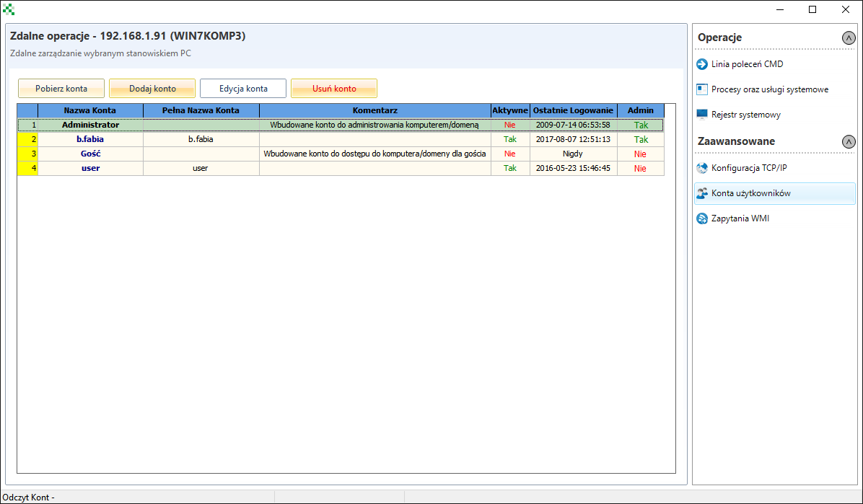Click row number 3 header
This screenshot has width=863, height=504.
(27, 154)
